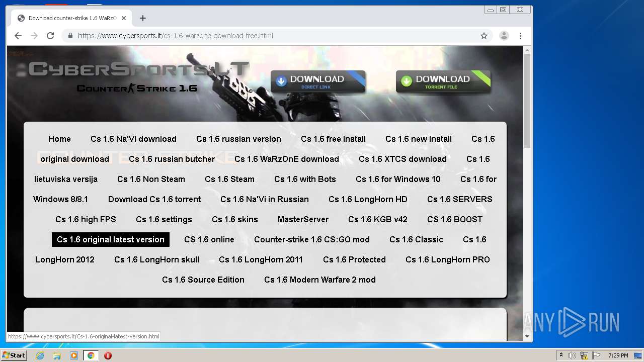Open Cs 1.6 with Bots link
The height and width of the screenshot is (362, 644).
coord(305,179)
